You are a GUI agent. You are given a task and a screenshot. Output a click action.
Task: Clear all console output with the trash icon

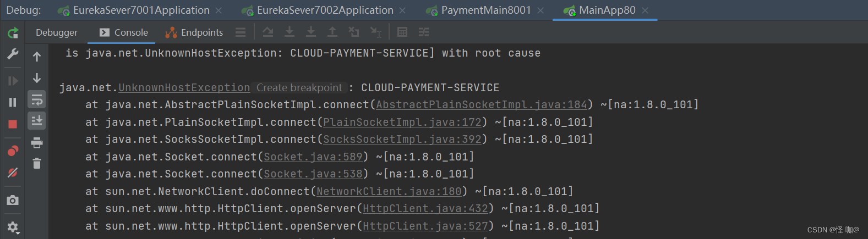click(x=37, y=163)
